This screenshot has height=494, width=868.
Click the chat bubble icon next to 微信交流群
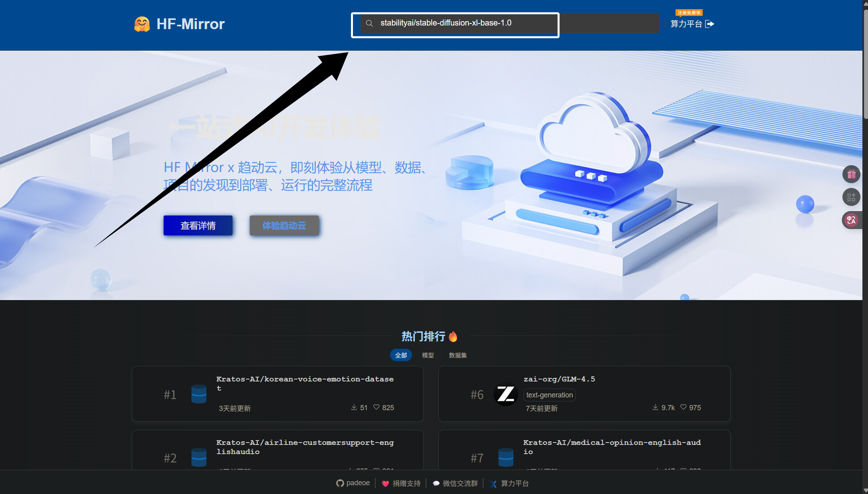coord(436,484)
